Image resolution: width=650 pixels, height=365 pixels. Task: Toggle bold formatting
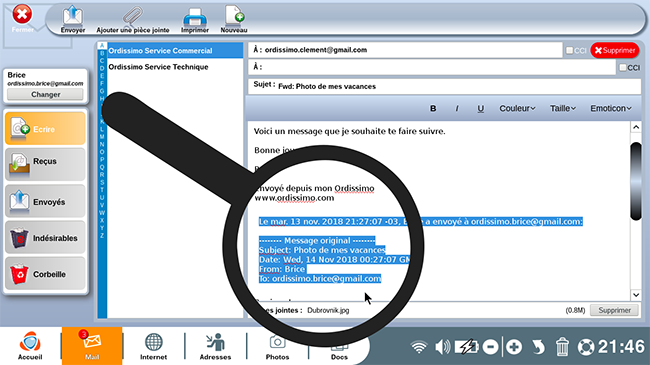coord(433,108)
